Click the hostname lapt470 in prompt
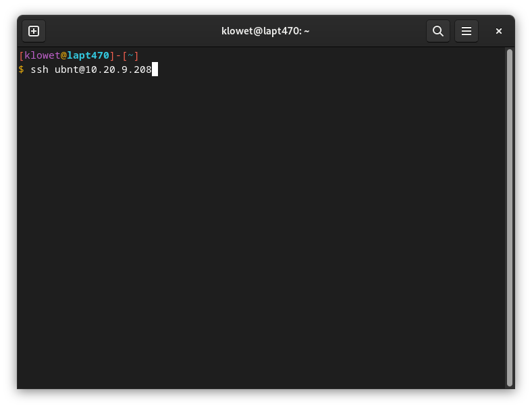This screenshot has width=532, height=408. [x=88, y=56]
